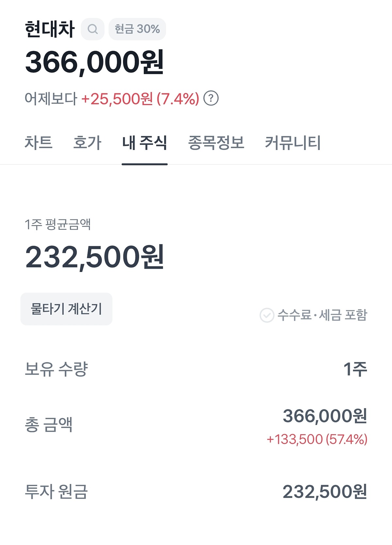Tap the 현금 30% badge
The width and height of the screenshot is (392, 545).
pos(137,29)
